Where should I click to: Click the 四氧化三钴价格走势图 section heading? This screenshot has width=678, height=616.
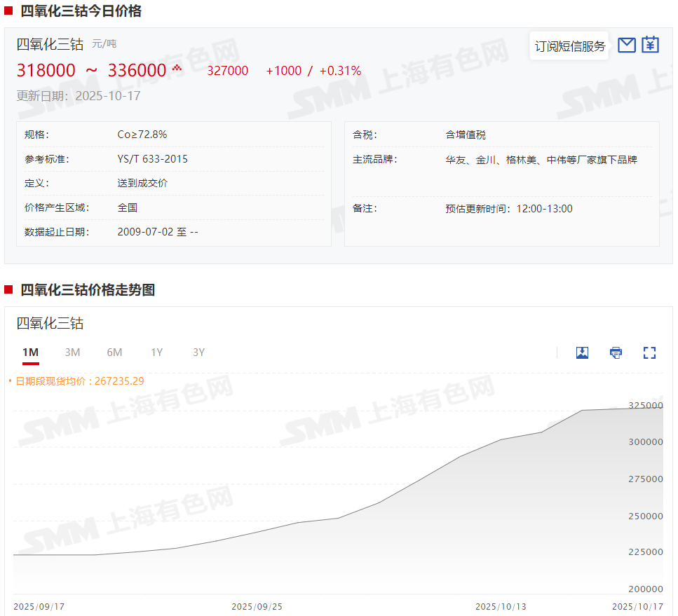point(87,289)
